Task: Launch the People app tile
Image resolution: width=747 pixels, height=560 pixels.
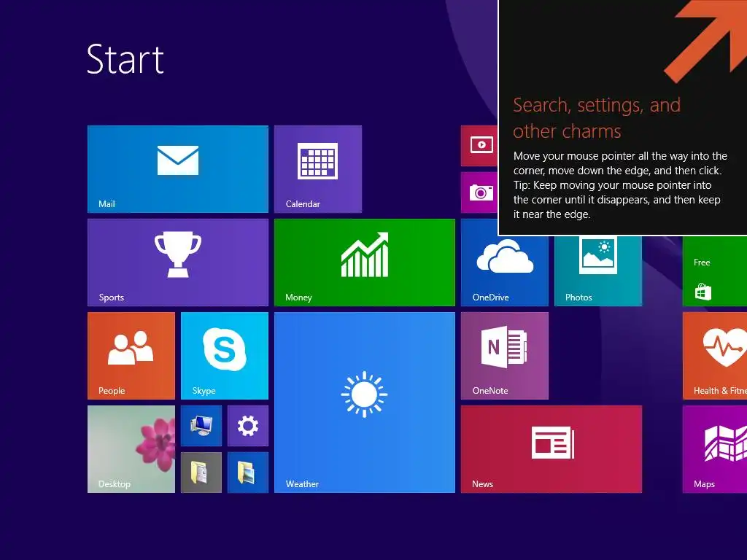Action: (x=131, y=356)
